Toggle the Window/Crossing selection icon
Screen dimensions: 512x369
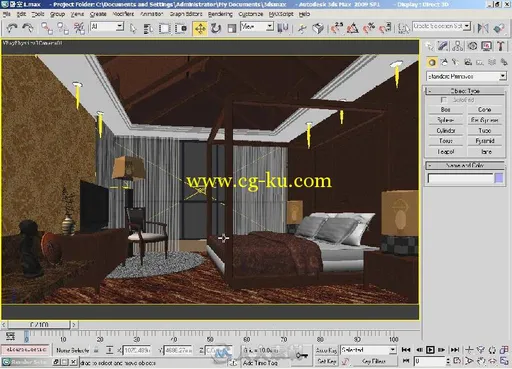(x=181, y=29)
